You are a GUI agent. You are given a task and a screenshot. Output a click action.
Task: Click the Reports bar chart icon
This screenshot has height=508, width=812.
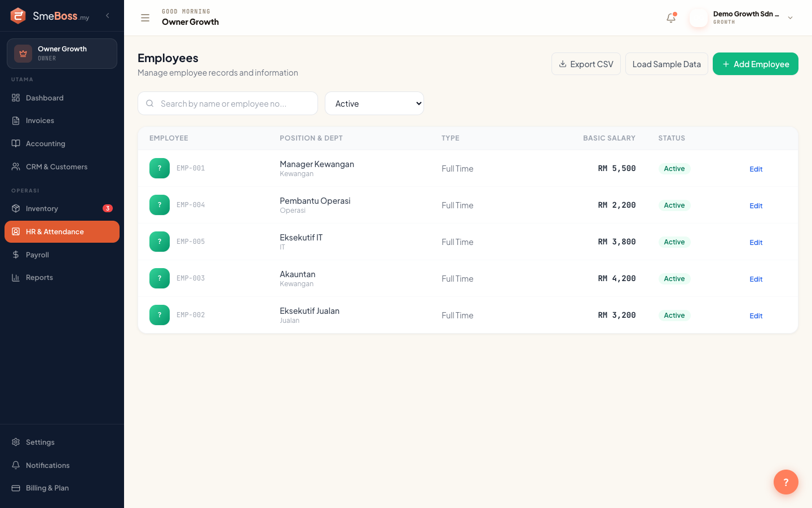[16, 277]
